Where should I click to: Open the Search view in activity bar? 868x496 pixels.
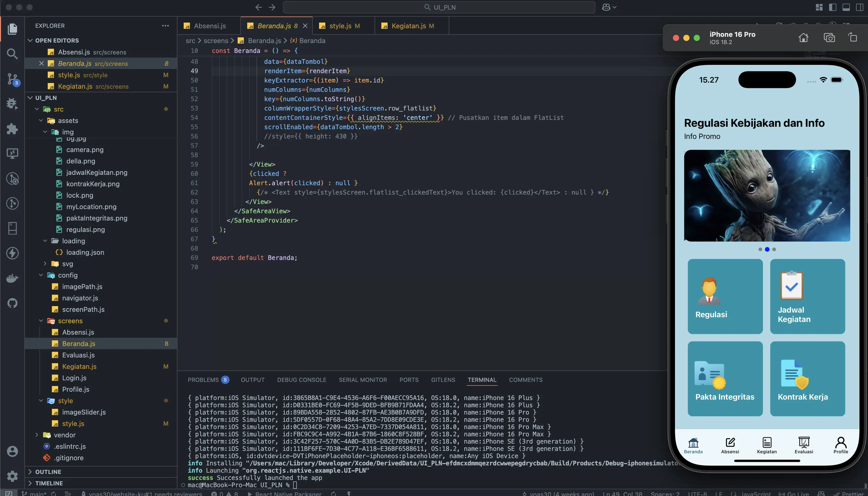12,53
